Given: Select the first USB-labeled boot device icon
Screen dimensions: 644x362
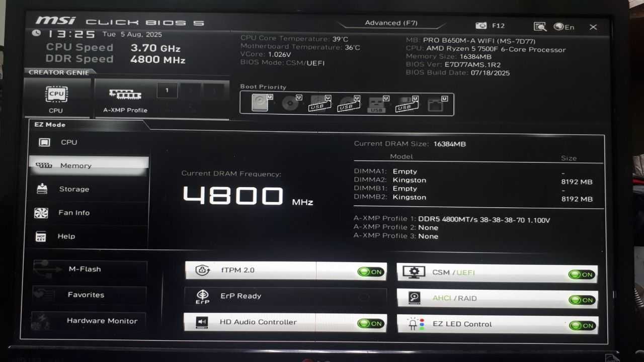Looking at the screenshot, I should (x=319, y=104).
